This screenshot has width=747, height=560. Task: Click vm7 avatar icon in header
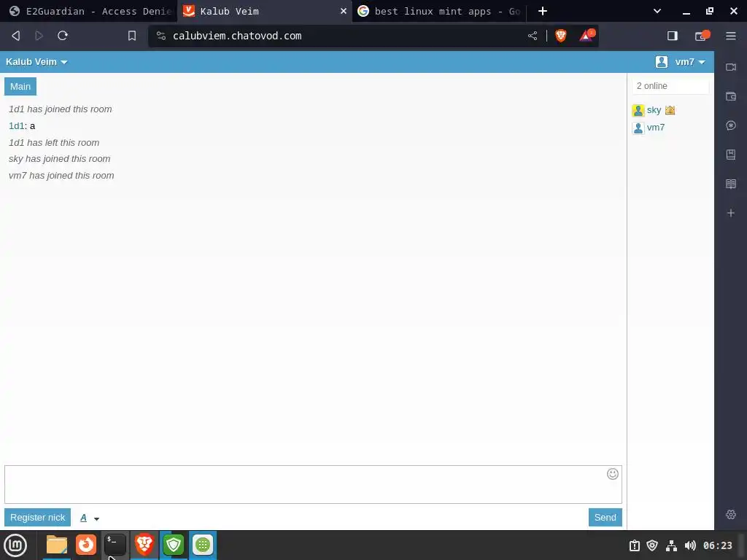point(661,62)
